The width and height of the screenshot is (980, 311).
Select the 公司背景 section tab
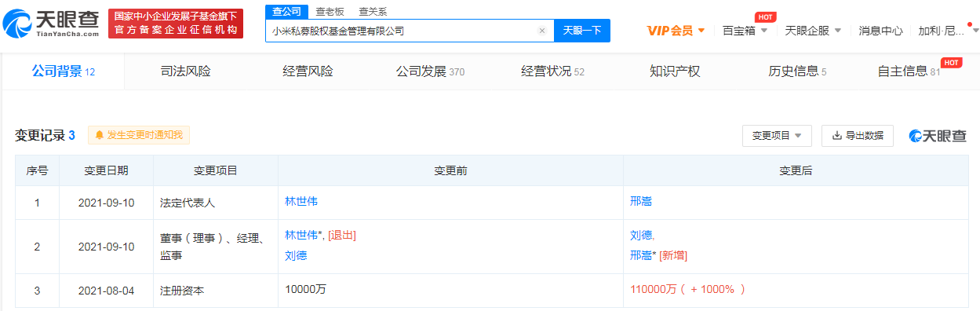point(63,71)
